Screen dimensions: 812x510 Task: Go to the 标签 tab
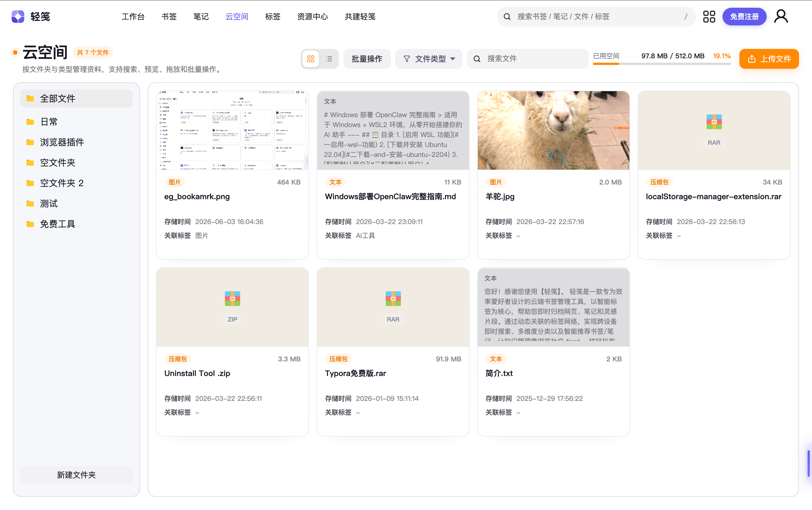pyautogui.click(x=273, y=17)
